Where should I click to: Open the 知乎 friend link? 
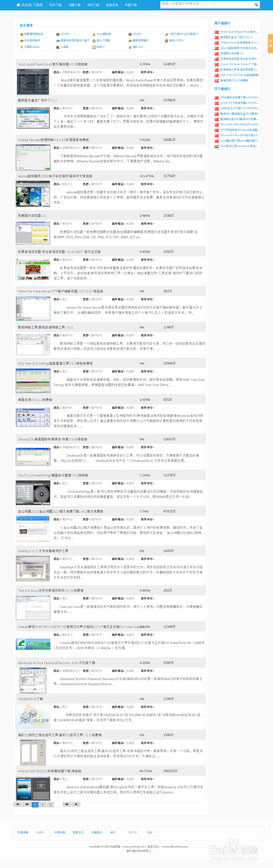tap(112, 832)
